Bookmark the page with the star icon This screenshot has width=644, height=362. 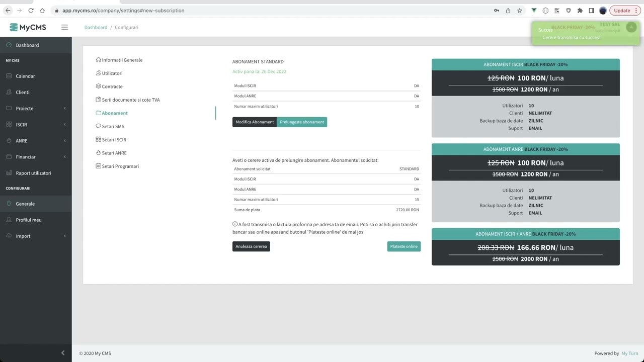coord(520,11)
